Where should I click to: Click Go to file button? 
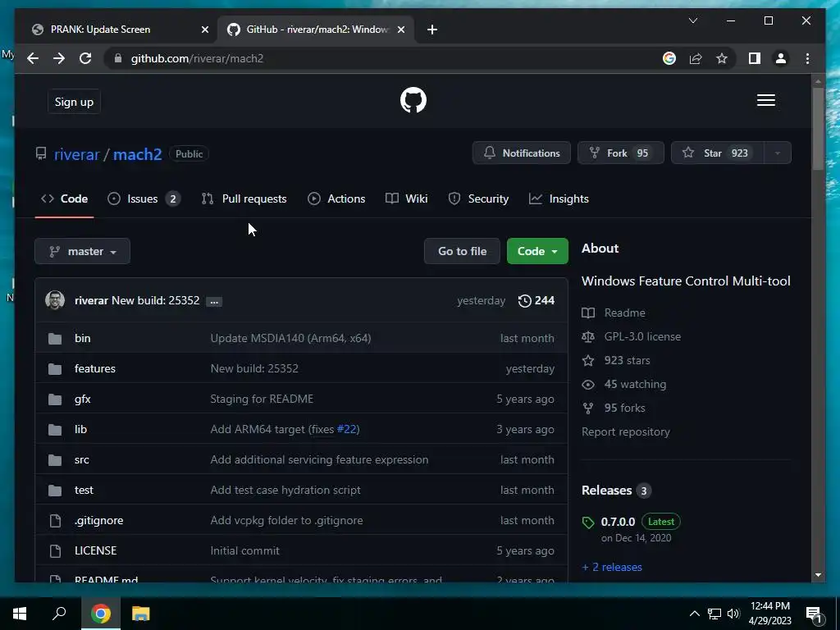click(462, 251)
